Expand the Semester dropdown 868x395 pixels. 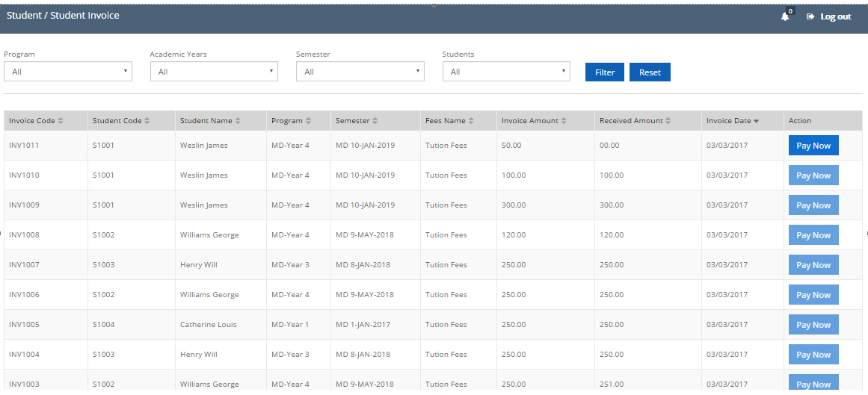(360, 72)
